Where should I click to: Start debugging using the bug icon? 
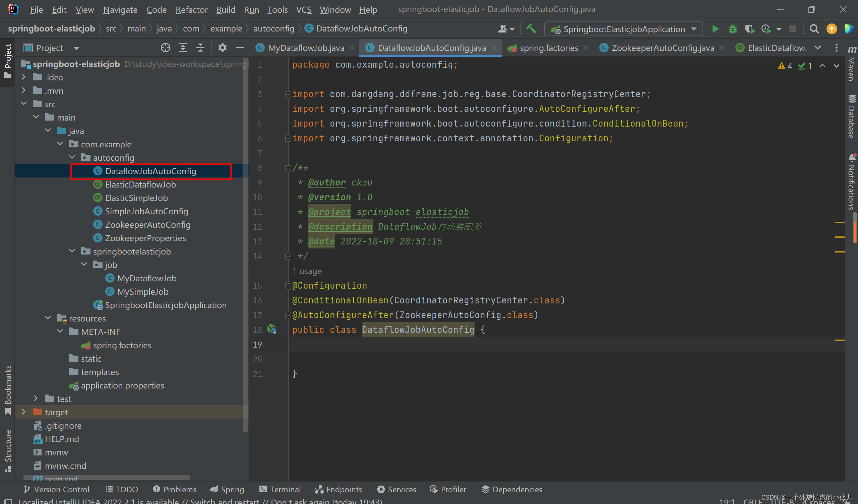click(x=732, y=29)
